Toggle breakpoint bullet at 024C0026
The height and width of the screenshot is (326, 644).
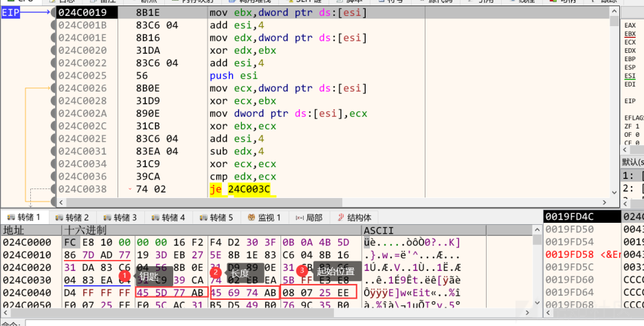53,89
